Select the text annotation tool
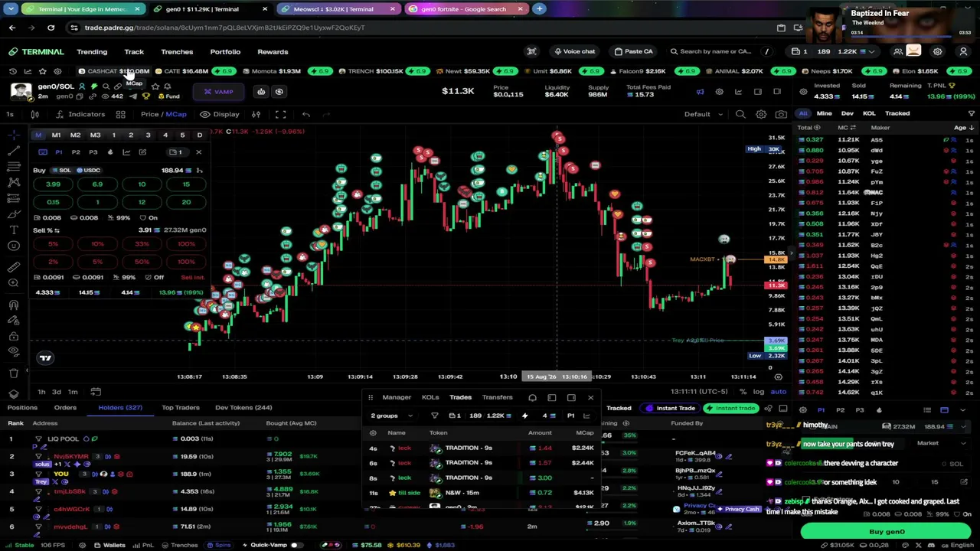 tap(14, 230)
